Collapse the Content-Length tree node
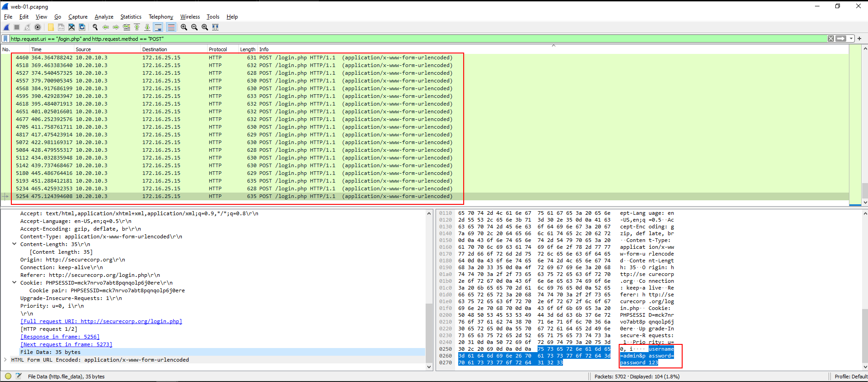Image resolution: width=868 pixels, height=382 pixels. [x=14, y=244]
